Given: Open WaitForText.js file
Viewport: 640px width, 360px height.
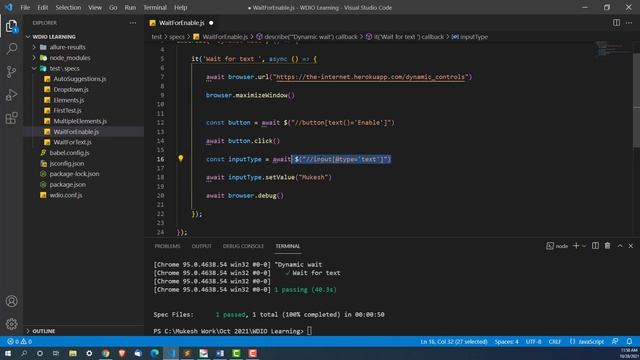Looking at the screenshot, I should (72, 142).
